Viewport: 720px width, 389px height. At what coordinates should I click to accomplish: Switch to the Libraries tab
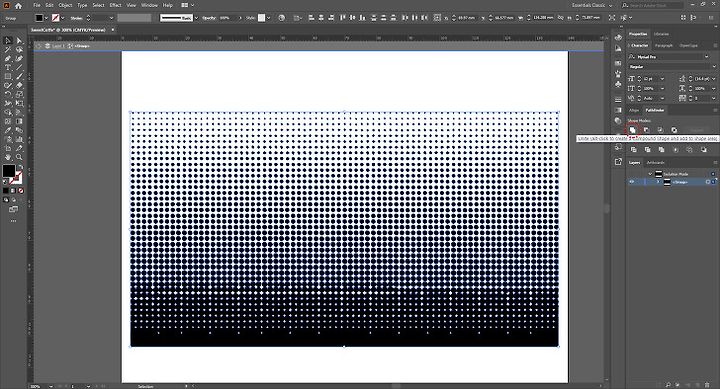coord(661,34)
